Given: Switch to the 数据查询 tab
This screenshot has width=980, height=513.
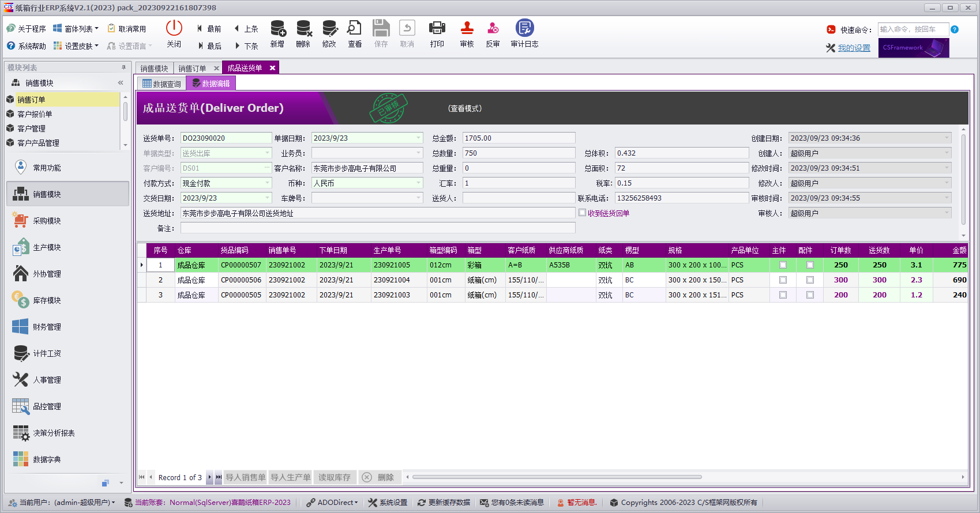Looking at the screenshot, I should (162, 84).
